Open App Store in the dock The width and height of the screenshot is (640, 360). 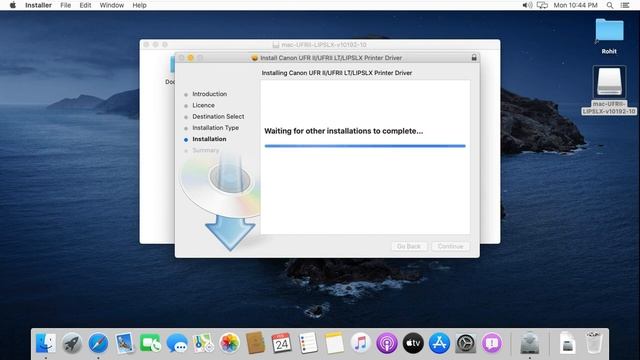click(x=439, y=343)
